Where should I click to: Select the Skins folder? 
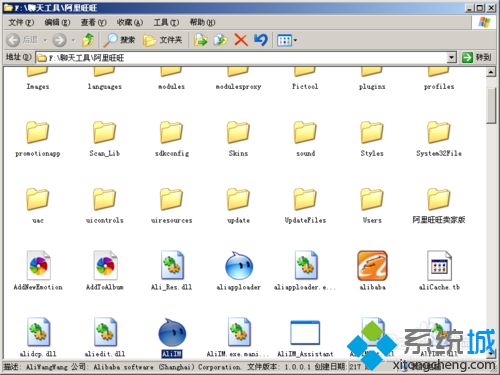point(238,139)
